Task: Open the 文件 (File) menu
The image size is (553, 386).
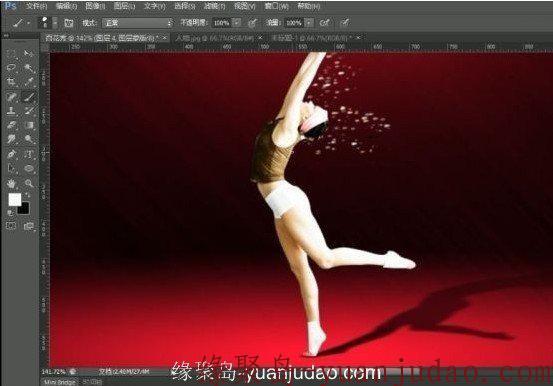Action: click(x=36, y=6)
